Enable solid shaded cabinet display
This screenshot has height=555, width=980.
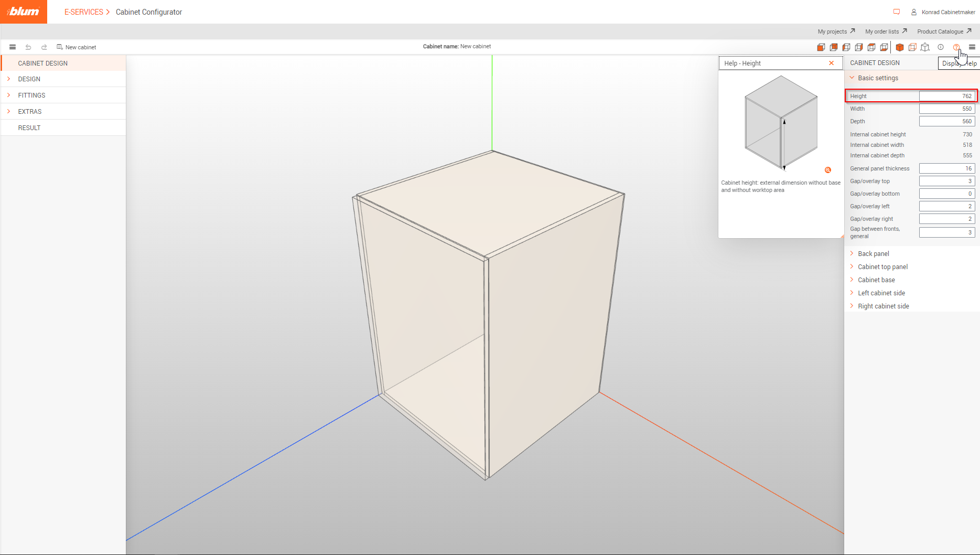(900, 47)
